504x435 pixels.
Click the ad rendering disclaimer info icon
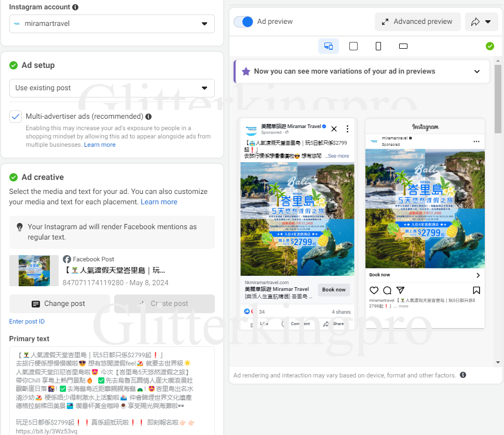click(x=463, y=375)
